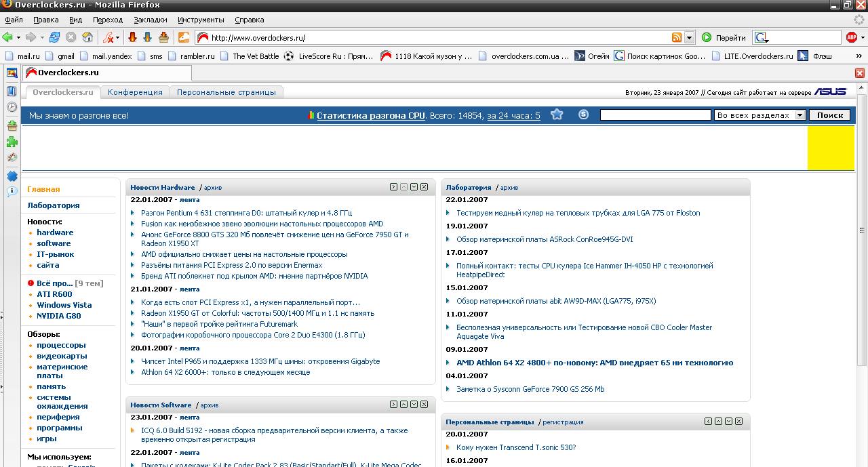The image size is (868, 467).
Task: Click the right-arrow control on Новости Hardware panel
Action: tap(393, 187)
